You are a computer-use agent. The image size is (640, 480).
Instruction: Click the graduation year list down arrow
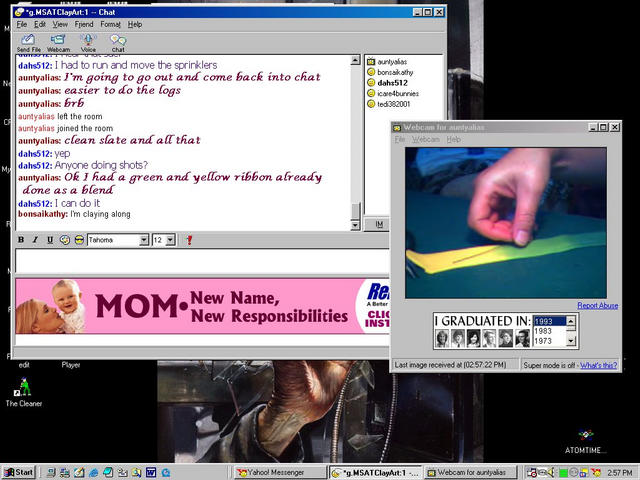571,342
